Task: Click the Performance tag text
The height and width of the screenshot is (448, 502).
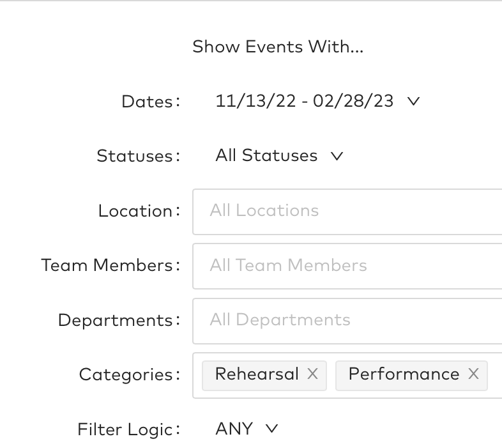Action: coord(404,375)
